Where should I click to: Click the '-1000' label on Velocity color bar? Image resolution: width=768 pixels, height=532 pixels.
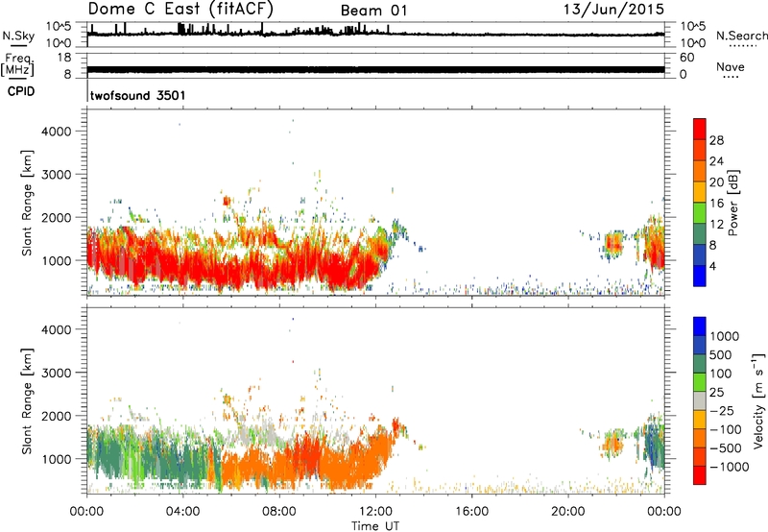click(729, 467)
